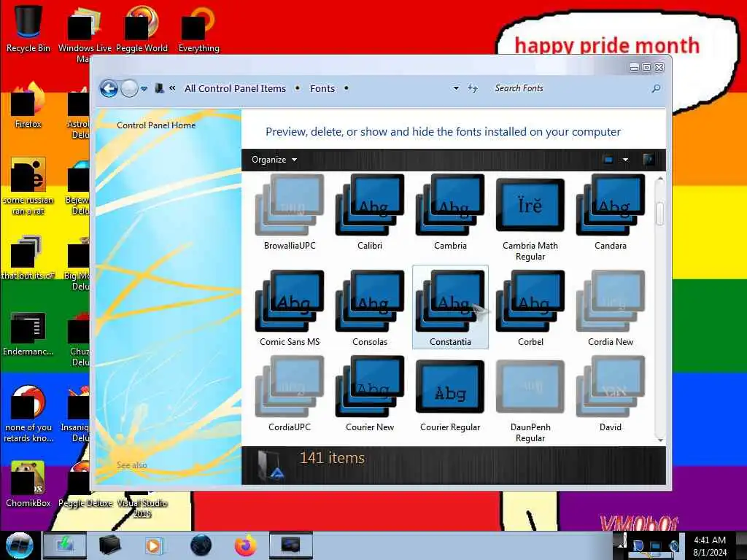The image size is (747, 560).
Task: Expand the address bar history dropdown
Action: pyautogui.click(x=456, y=88)
